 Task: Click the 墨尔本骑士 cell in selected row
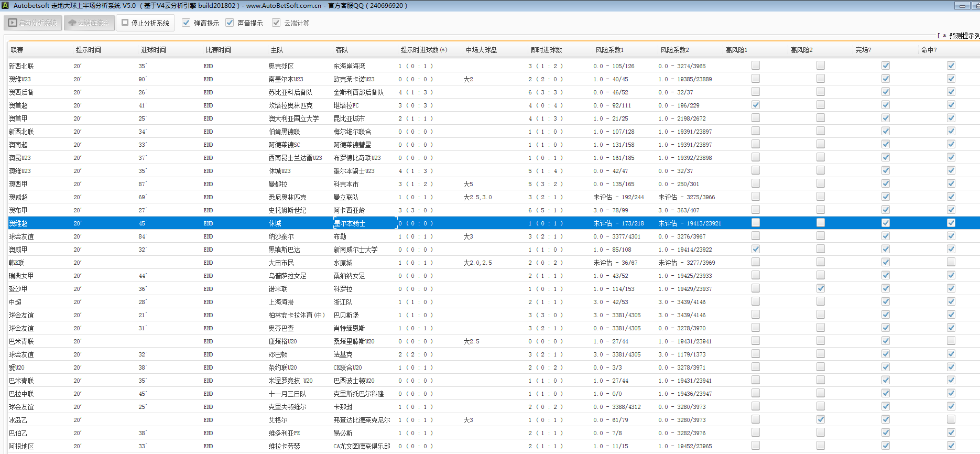(x=350, y=223)
